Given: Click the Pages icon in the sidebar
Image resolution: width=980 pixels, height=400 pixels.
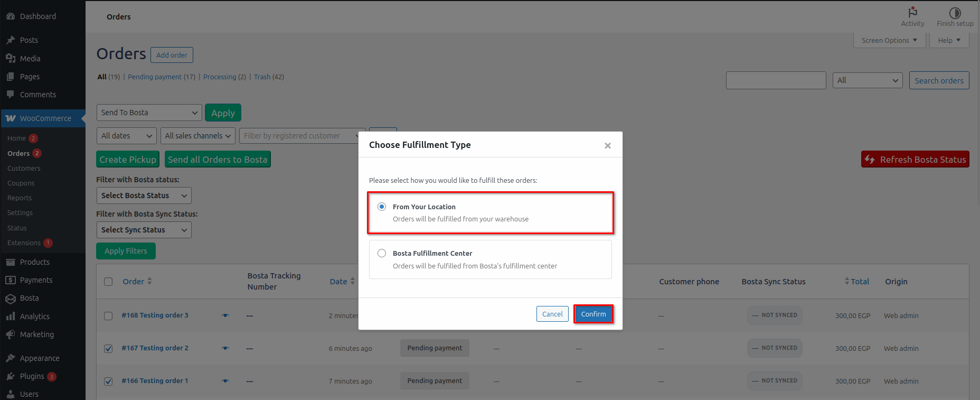Looking at the screenshot, I should [x=11, y=77].
